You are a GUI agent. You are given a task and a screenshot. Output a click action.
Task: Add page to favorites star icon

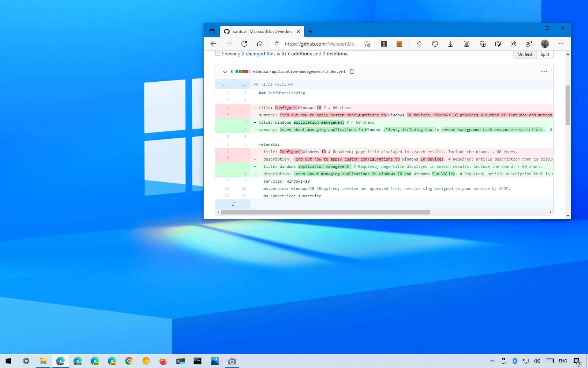click(x=367, y=44)
